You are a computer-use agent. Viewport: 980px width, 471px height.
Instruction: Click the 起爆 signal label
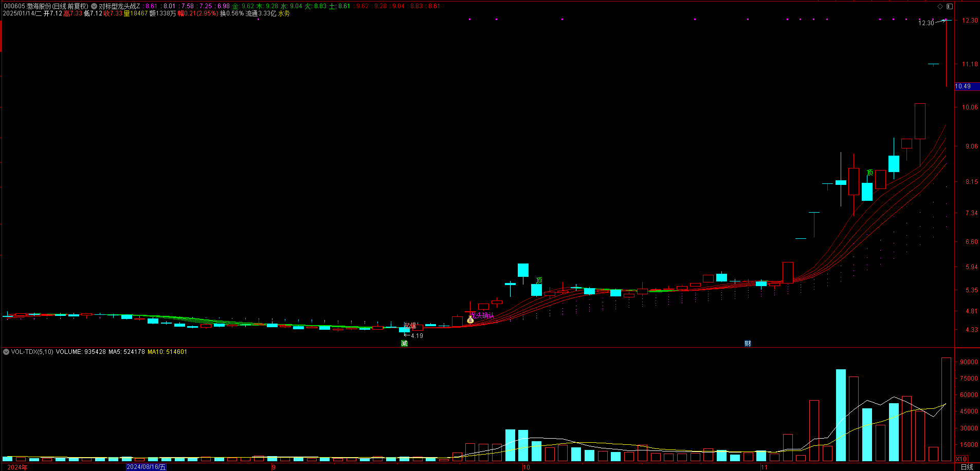[410, 326]
